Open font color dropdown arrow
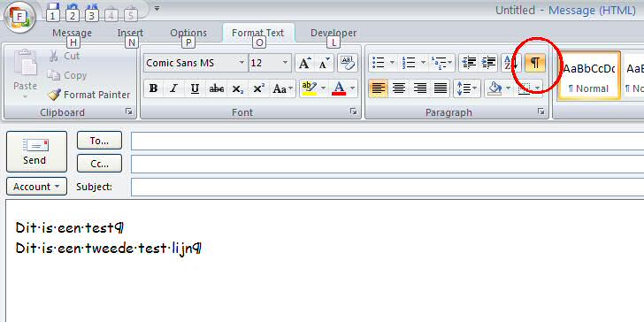644x322 pixels. [x=352, y=88]
